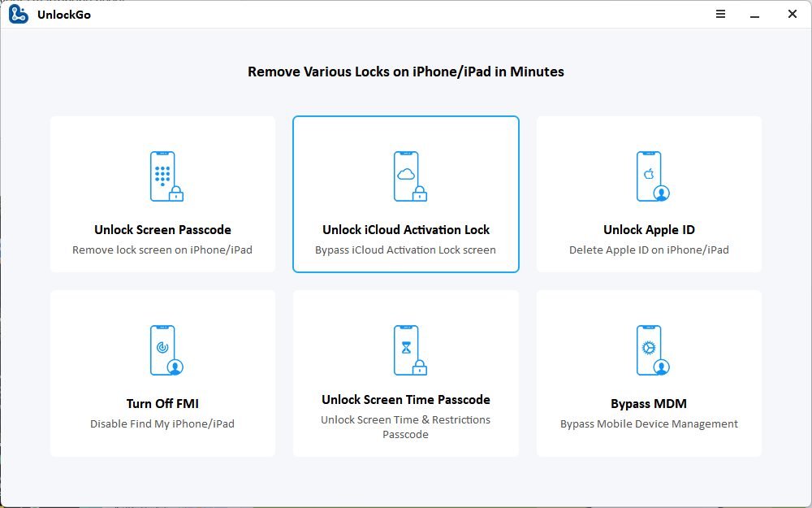Click the UnlockGo title text
The height and width of the screenshot is (508, 812).
(x=64, y=15)
